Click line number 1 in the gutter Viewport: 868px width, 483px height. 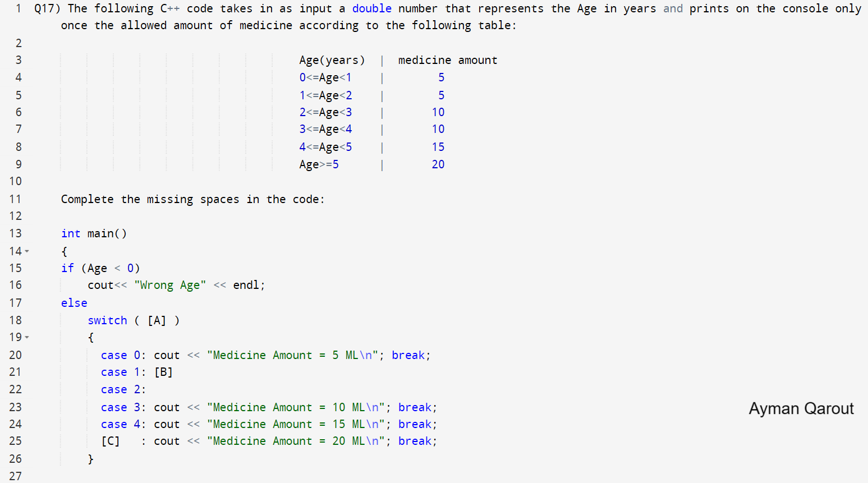click(19, 8)
